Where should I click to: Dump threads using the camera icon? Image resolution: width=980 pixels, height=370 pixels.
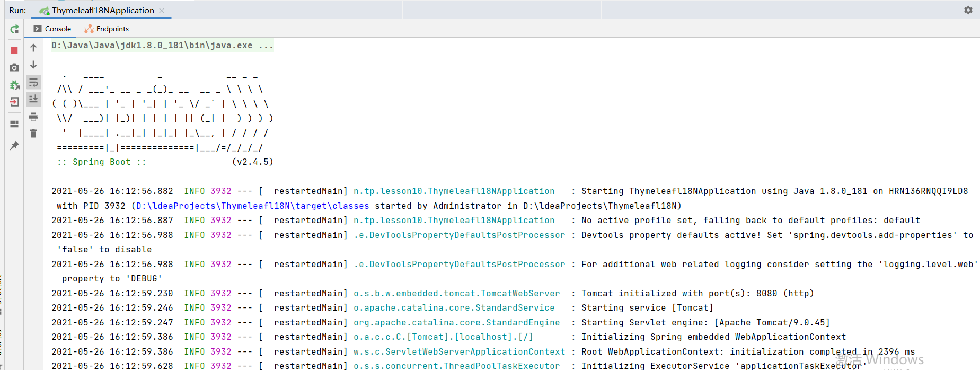click(14, 67)
